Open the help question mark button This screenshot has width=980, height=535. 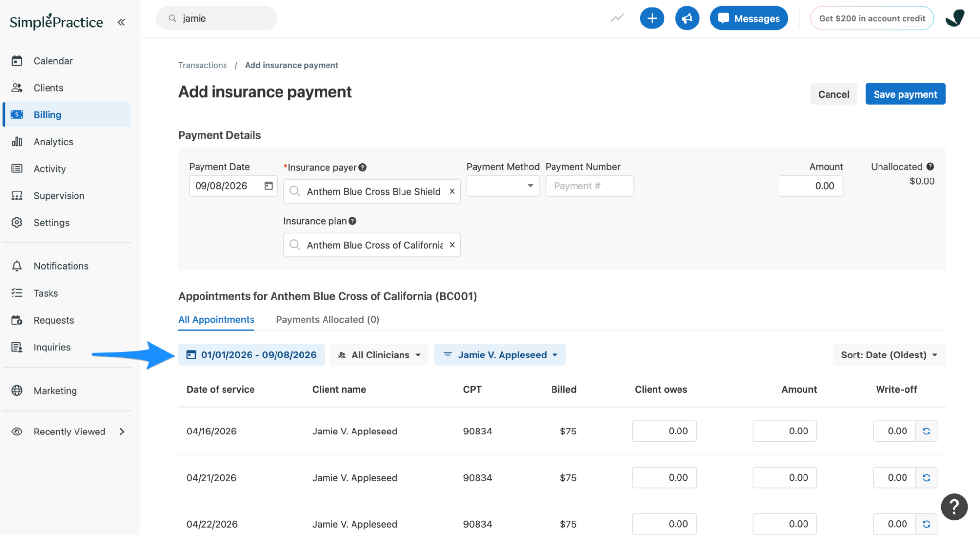pyautogui.click(x=954, y=507)
